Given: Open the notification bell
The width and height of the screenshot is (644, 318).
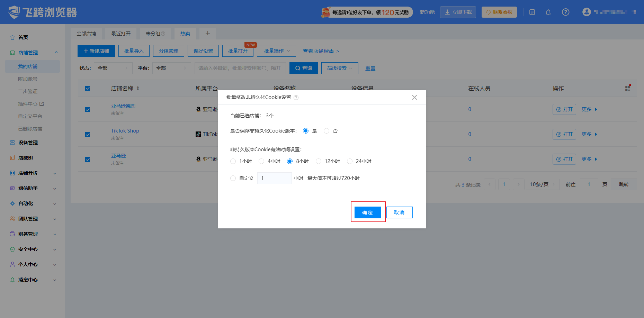Looking at the screenshot, I should (x=548, y=12).
